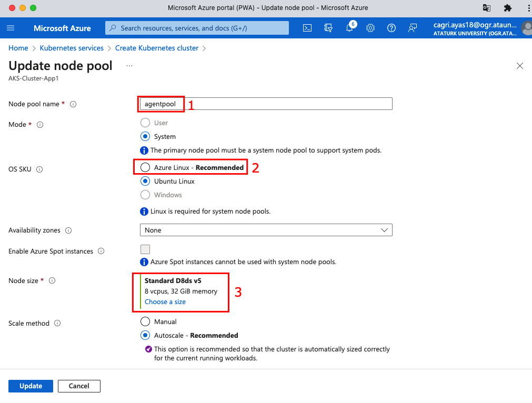Go to Kubernetes services breadcrumb

pyautogui.click(x=72, y=48)
